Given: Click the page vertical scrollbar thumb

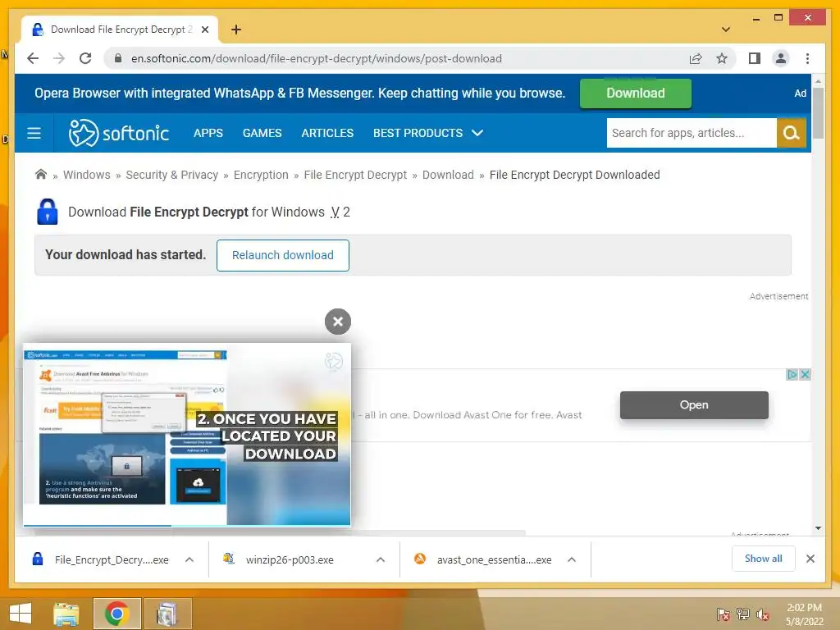Looking at the screenshot, I should (x=818, y=113).
